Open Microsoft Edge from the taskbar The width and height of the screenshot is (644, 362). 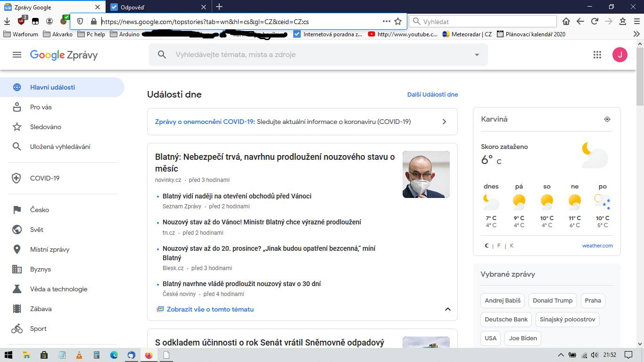[114, 355]
